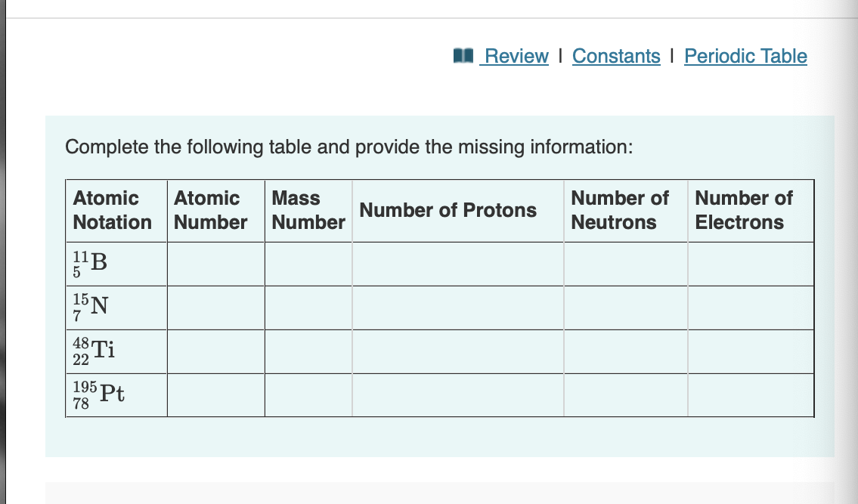Click the Mass Number cell for ¹¹B
The height and width of the screenshot is (504, 858).
pos(308,264)
